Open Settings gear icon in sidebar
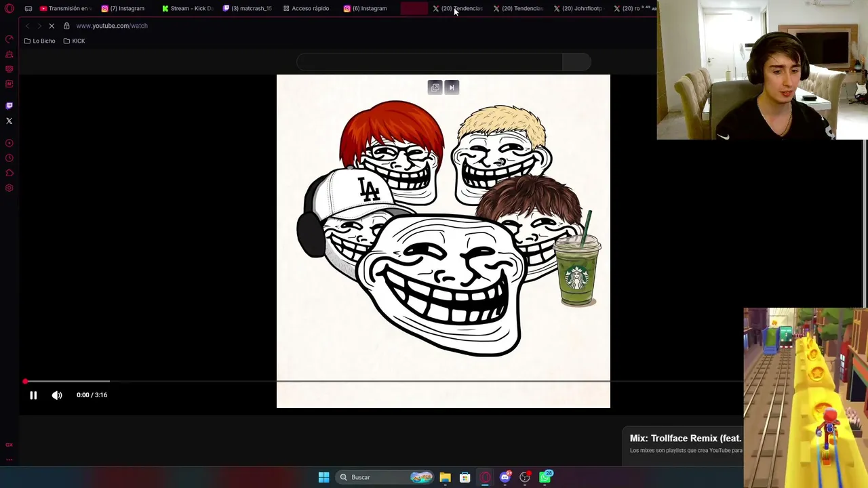 [9, 188]
